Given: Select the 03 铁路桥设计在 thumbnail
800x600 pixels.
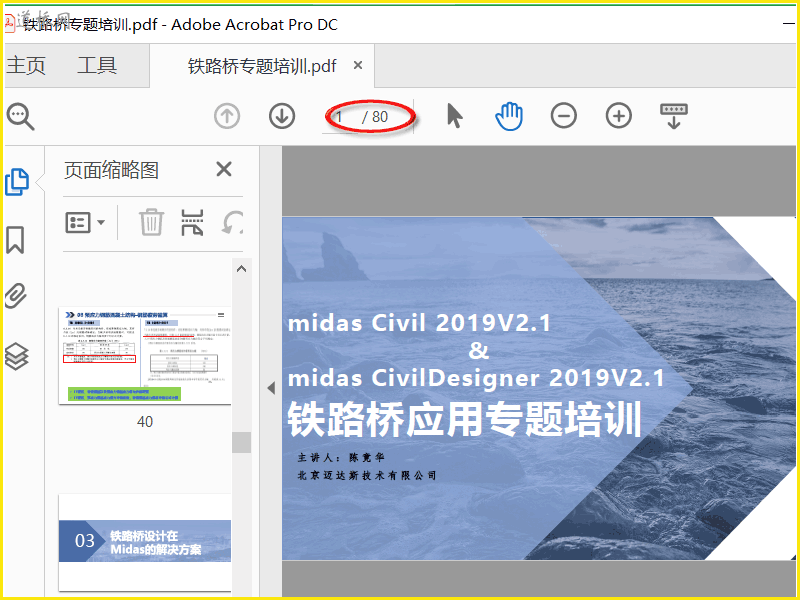Looking at the screenshot, I should pyautogui.click(x=145, y=541).
